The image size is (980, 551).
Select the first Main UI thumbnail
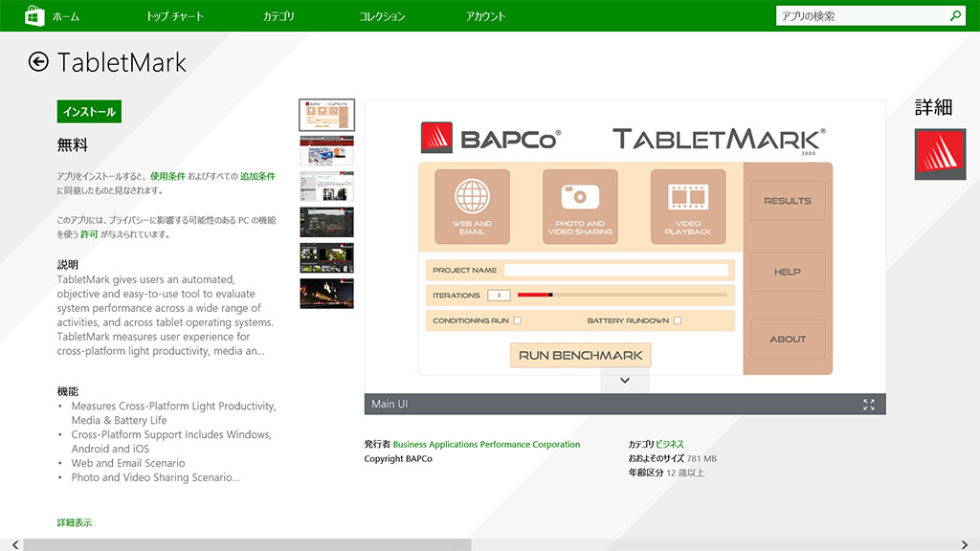coord(327,115)
